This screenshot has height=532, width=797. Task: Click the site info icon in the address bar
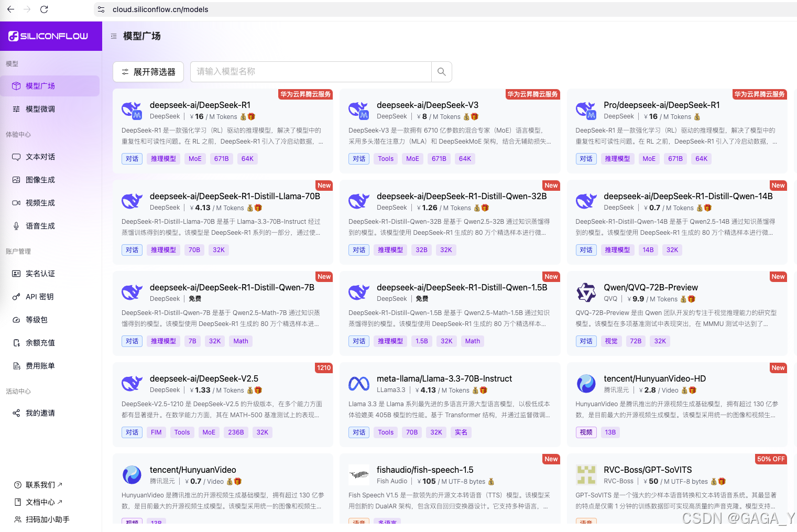tap(101, 9)
